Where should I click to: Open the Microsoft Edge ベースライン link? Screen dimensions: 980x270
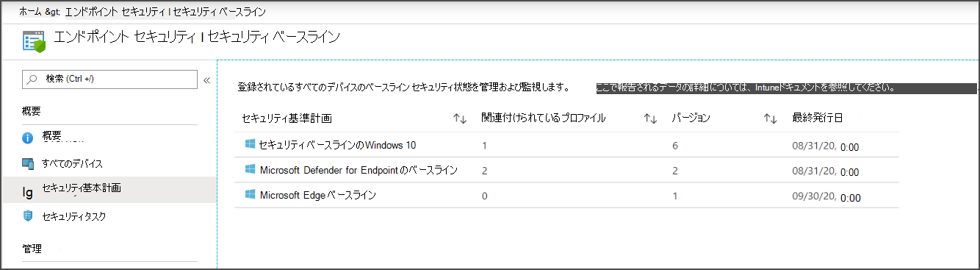[318, 196]
